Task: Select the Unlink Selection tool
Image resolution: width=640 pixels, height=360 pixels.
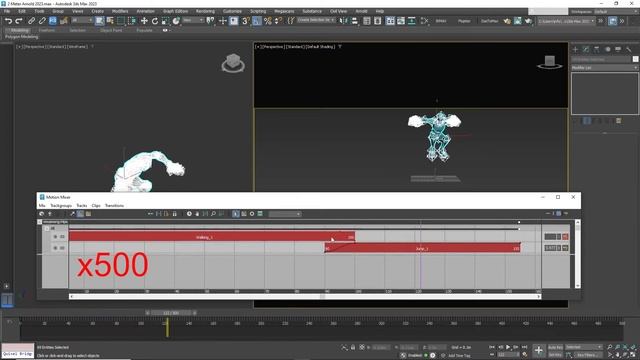Action: pyautogui.click(x=42, y=21)
